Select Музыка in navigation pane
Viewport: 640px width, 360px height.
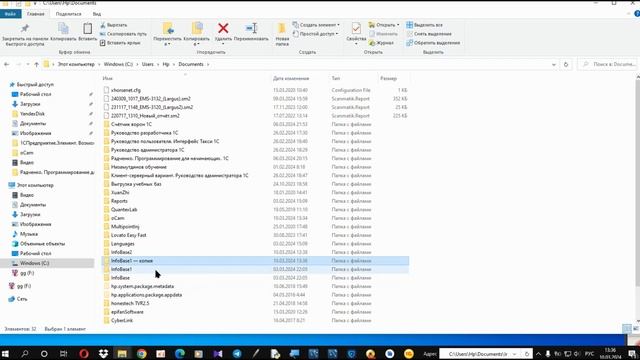[29, 234]
